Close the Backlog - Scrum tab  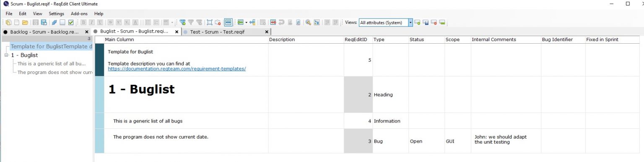click(x=87, y=32)
